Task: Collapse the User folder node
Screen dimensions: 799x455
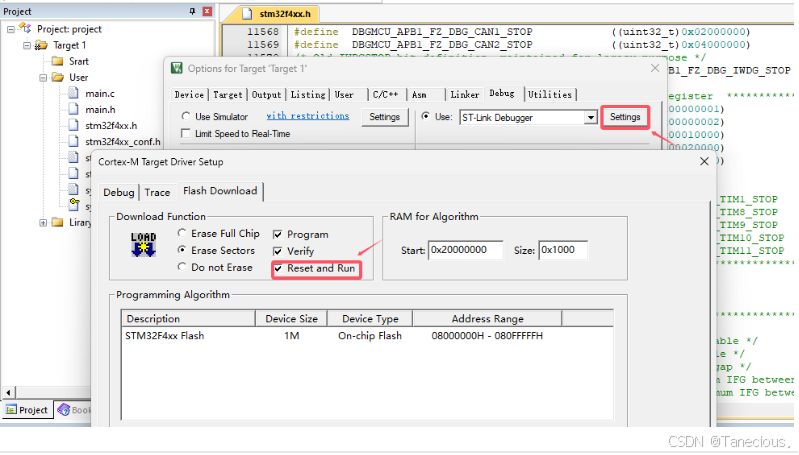Action: point(43,77)
